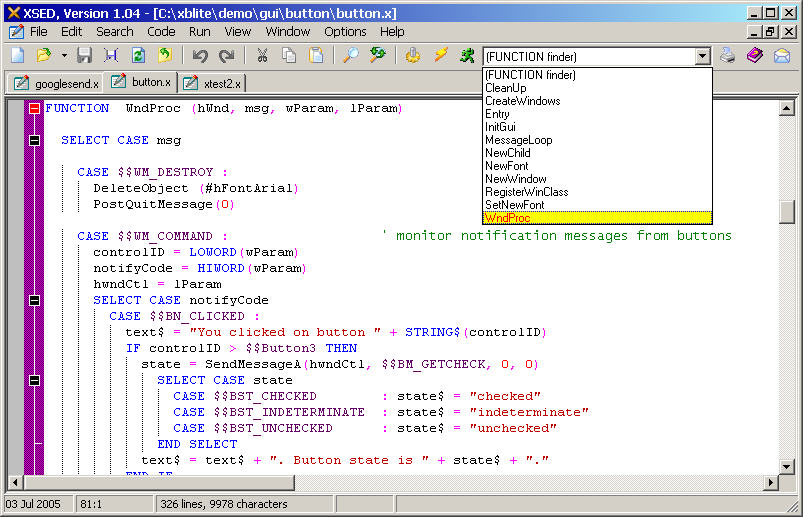Click the open file folder icon
This screenshot has width=803, height=517.
tap(44, 55)
